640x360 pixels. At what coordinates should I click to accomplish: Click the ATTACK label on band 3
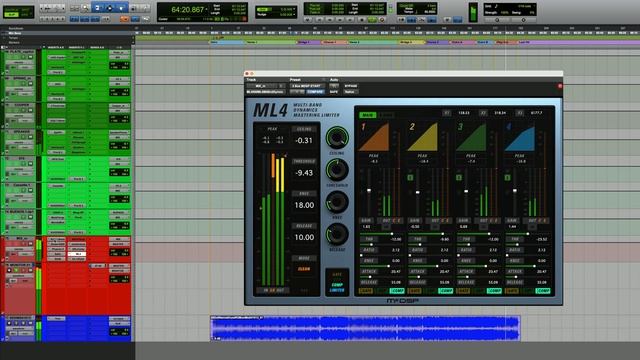466,271
